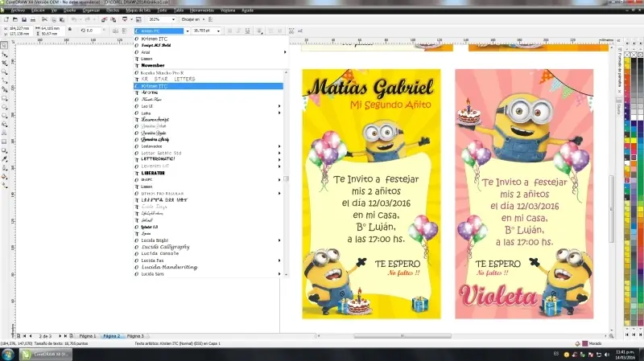This screenshot has height=361, width=644.
Task: Switch to the Página 3 tab
Action: (x=135, y=336)
